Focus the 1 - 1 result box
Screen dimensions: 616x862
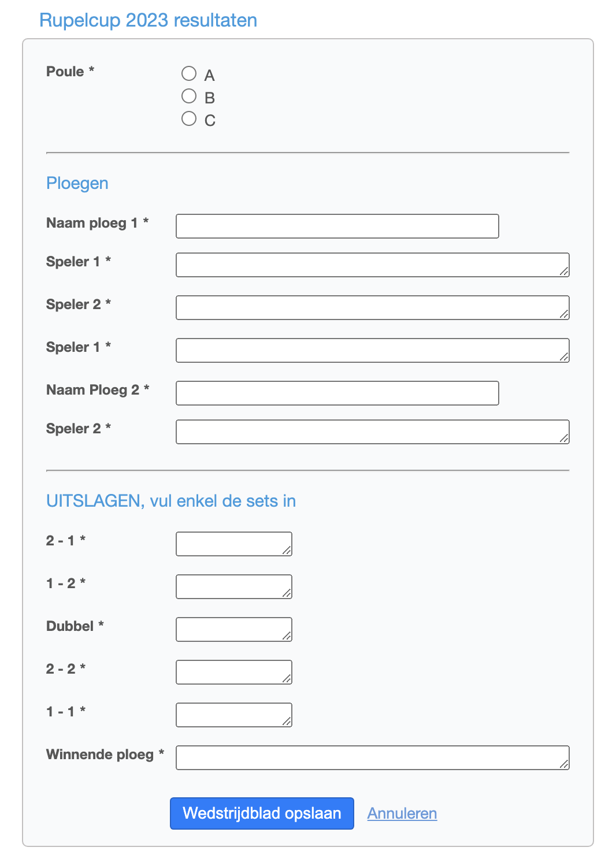[x=234, y=715]
